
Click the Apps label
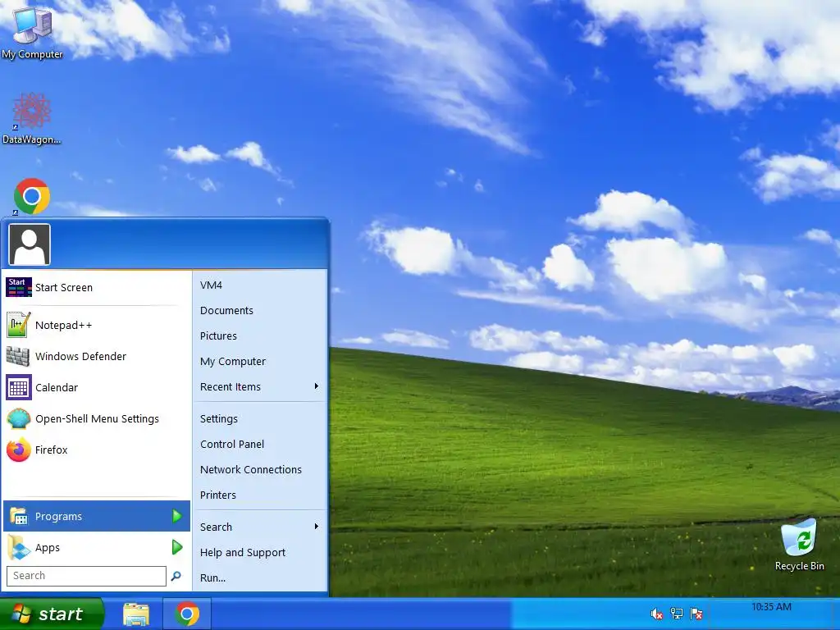click(x=47, y=547)
